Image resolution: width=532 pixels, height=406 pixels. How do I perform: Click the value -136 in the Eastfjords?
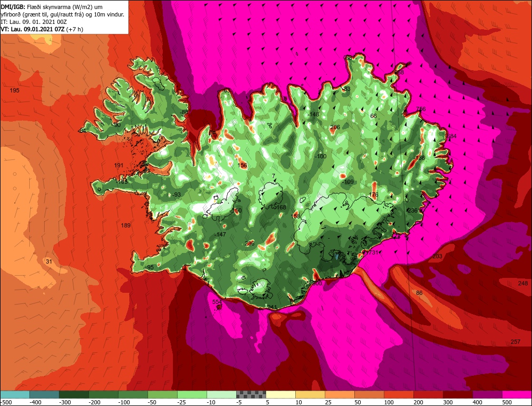[419, 158]
